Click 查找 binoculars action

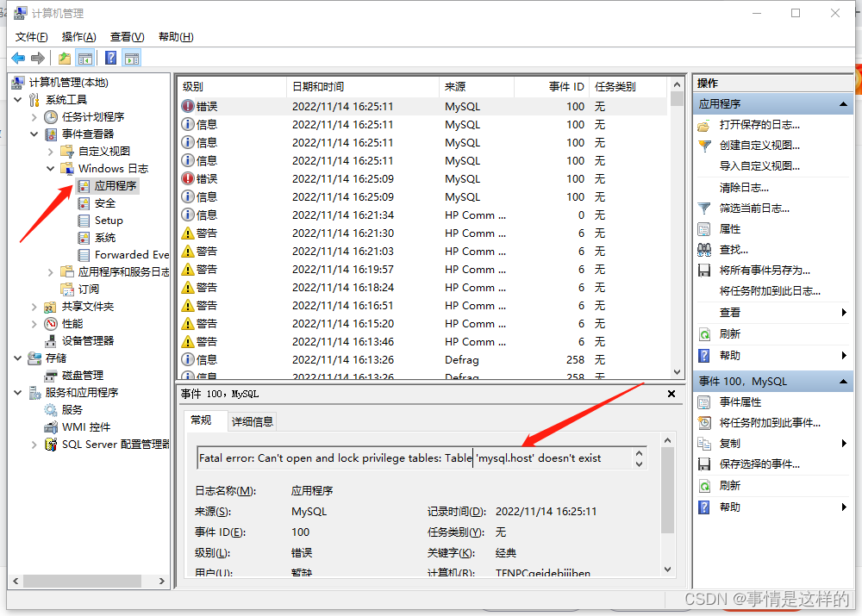(734, 250)
